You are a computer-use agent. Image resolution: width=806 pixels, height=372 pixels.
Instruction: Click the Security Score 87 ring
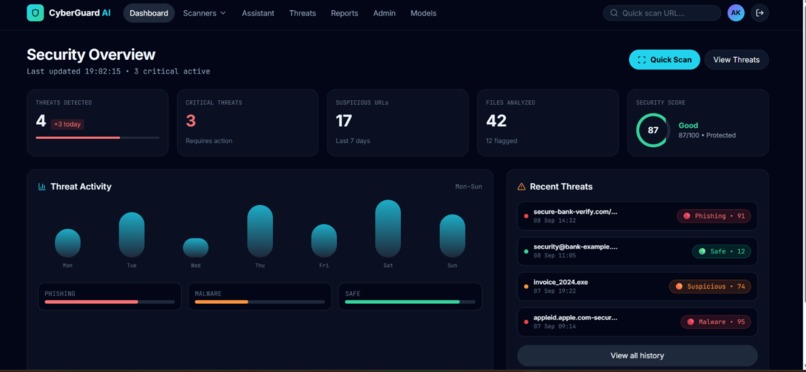[x=653, y=130]
